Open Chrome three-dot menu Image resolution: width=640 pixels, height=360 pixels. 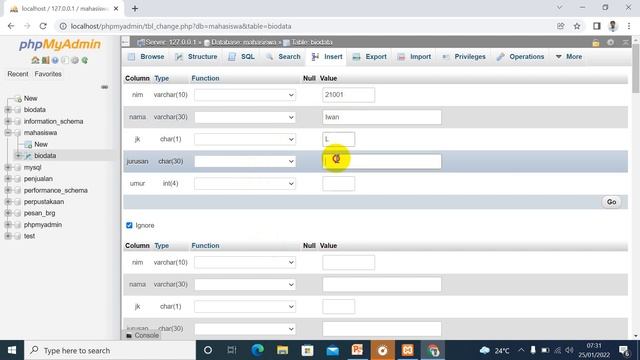629,26
